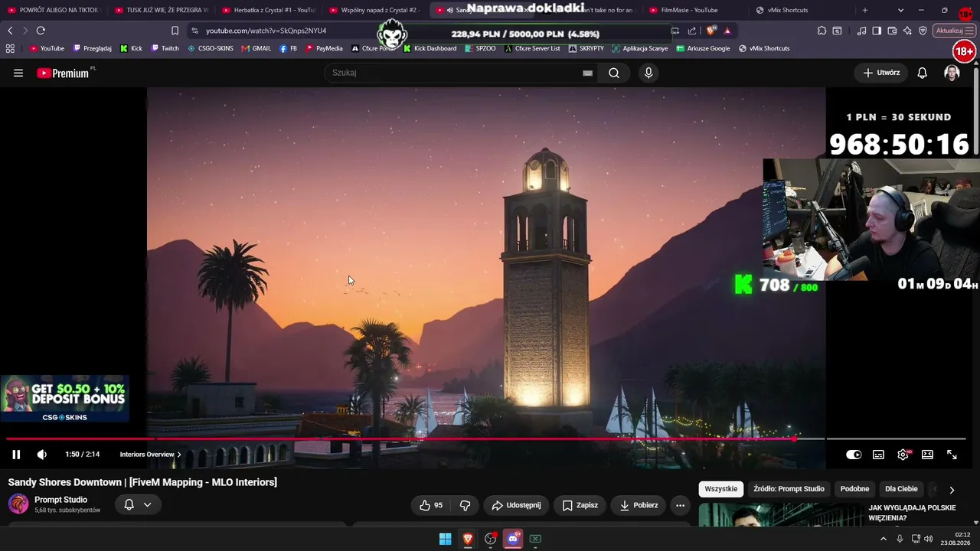The height and width of the screenshot is (551, 980).
Task: Go back in the browser
Action: 10,31
